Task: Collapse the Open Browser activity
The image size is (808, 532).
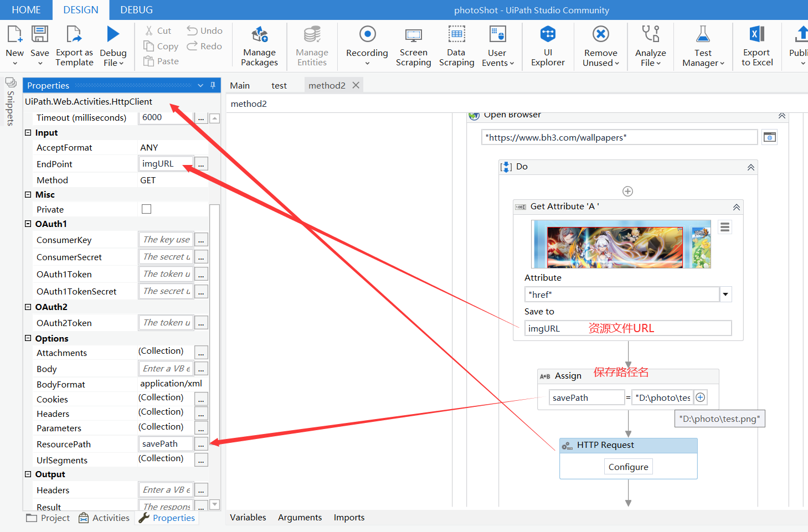Action: (x=782, y=115)
